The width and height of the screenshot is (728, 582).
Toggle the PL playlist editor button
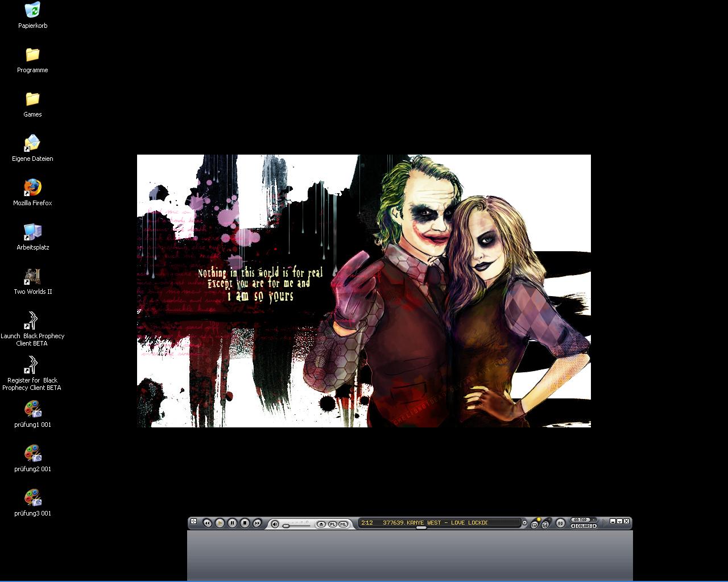point(333,524)
